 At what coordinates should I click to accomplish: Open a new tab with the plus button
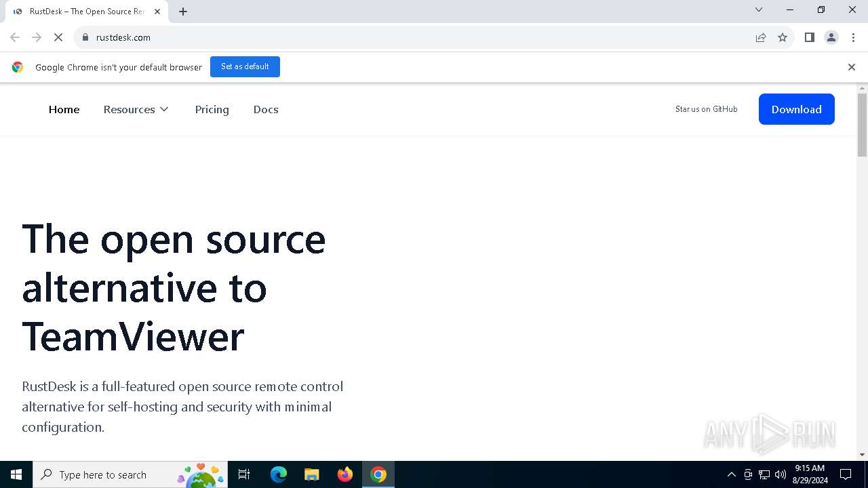(183, 12)
